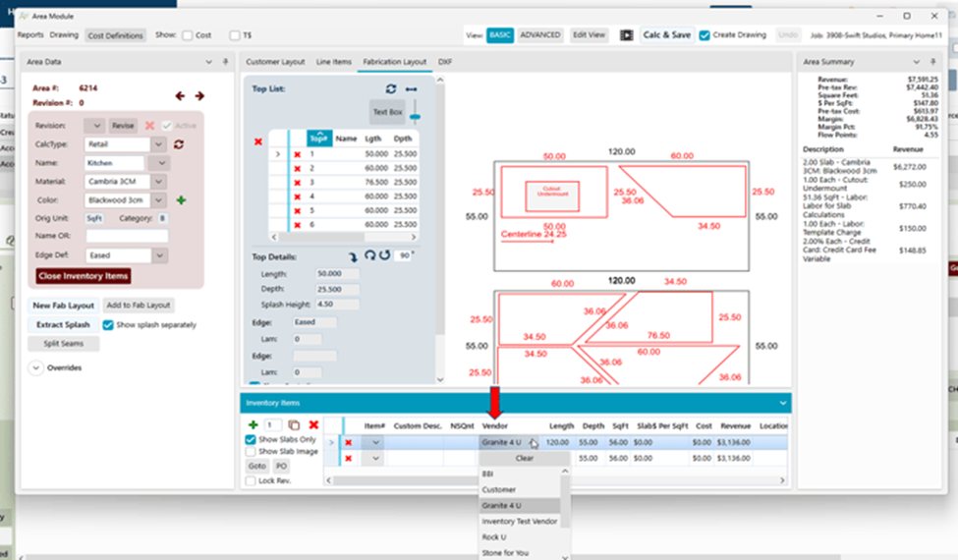Click red X left of Top List grid
Viewport: 958px width, 560px height.
pyautogui.click(x=257, y=141)
